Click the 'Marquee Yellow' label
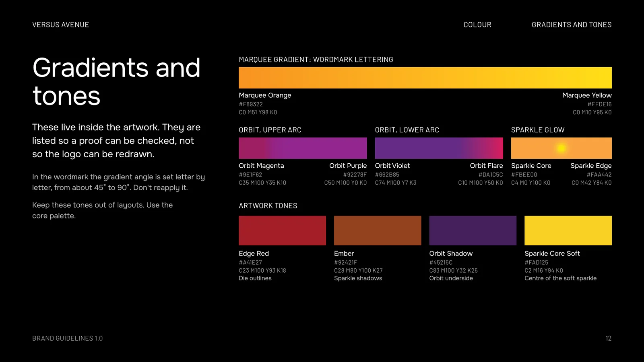This screenshot has height=362, width=644. [x=587, y=95]
